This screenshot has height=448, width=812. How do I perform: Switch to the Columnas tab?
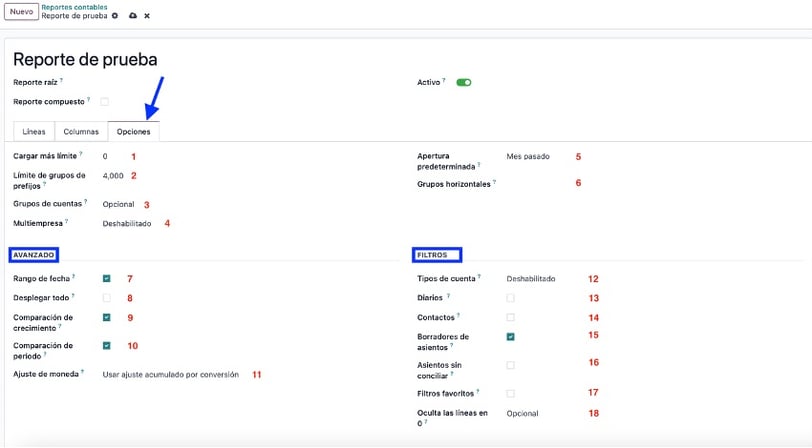pyautogui.click(x=81, y=132)
